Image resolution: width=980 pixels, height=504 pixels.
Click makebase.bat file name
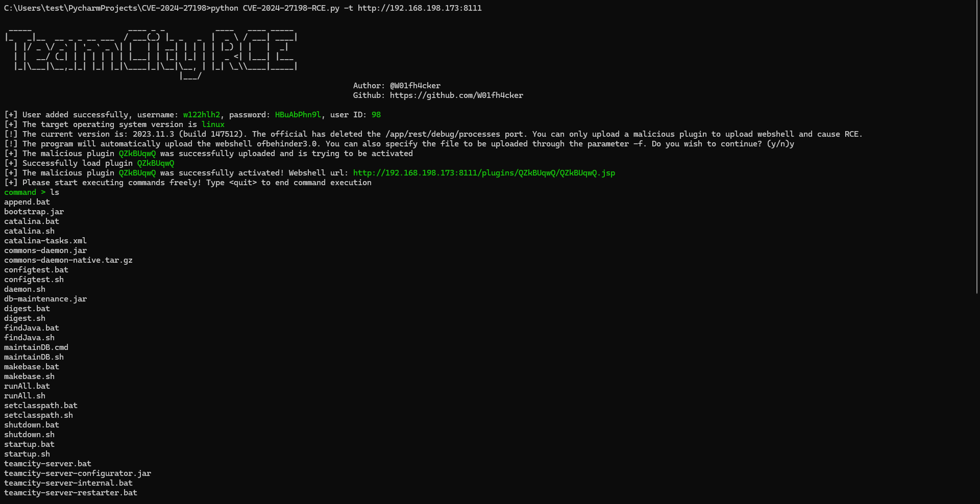point(32,367)
